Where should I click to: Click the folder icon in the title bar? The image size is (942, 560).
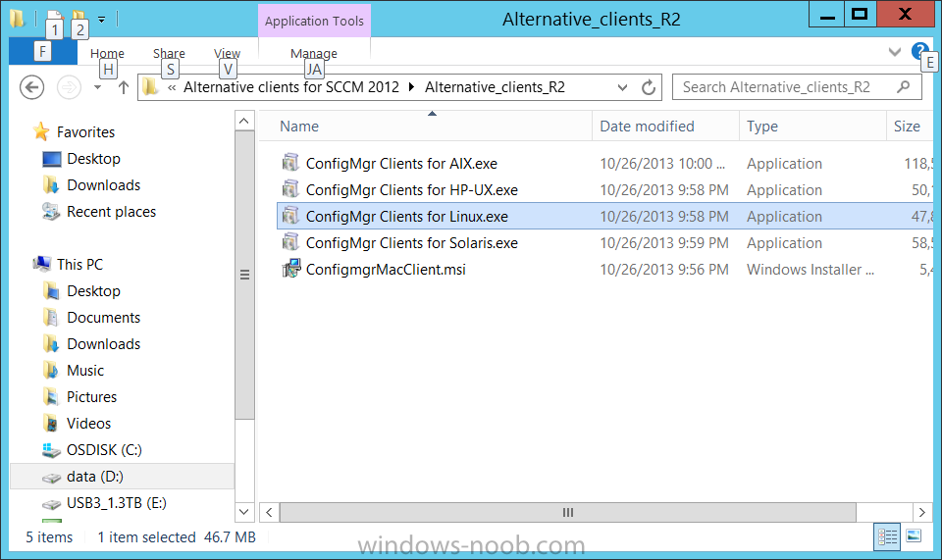click(x=18, y=20)
